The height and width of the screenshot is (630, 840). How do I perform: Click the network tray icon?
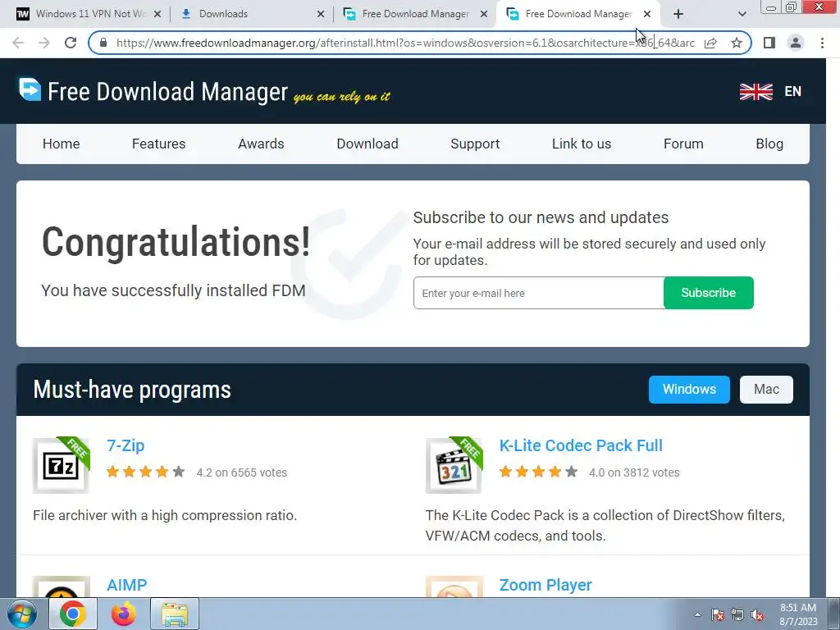coord(737,614)
